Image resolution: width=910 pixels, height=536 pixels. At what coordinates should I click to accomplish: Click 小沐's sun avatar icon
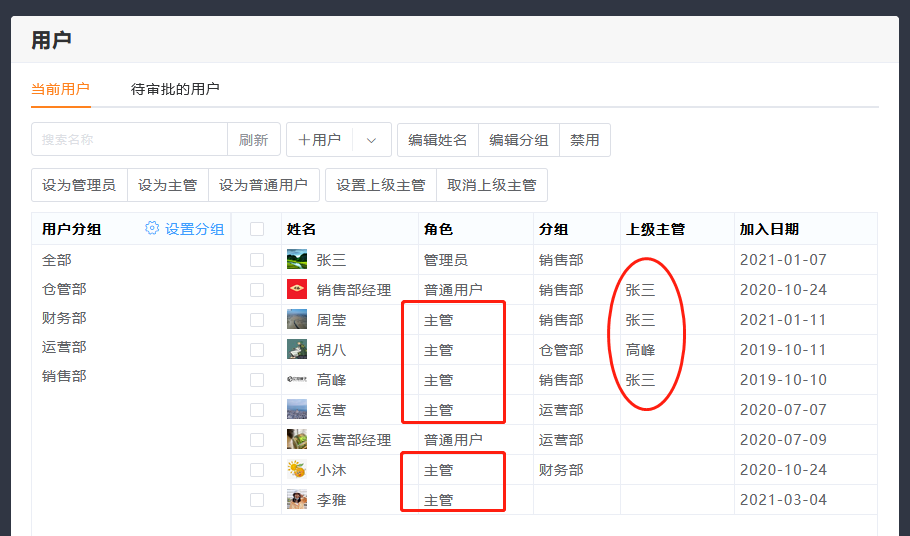[297, 470]
